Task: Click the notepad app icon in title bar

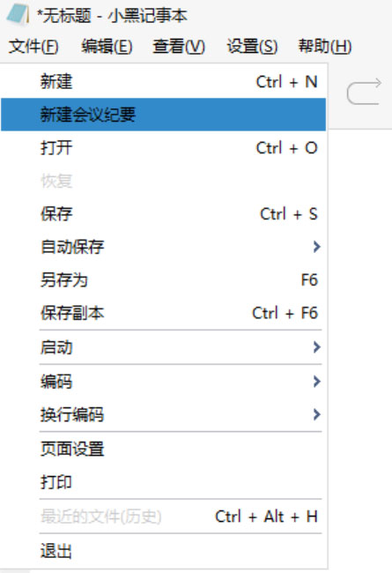Action: [18, 15]
